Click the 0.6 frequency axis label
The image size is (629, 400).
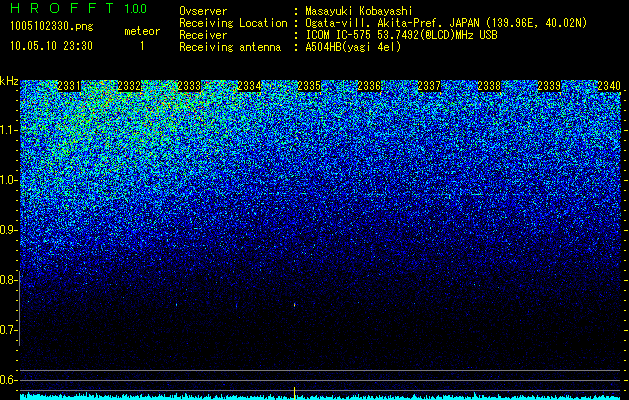pyautogui.click(x=8, y=380)
